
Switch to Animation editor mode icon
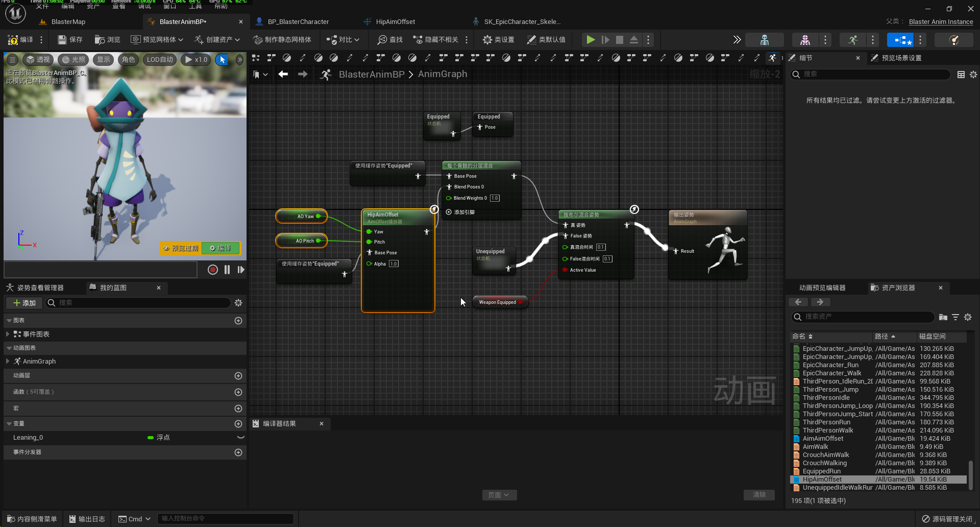coord(853,40)
